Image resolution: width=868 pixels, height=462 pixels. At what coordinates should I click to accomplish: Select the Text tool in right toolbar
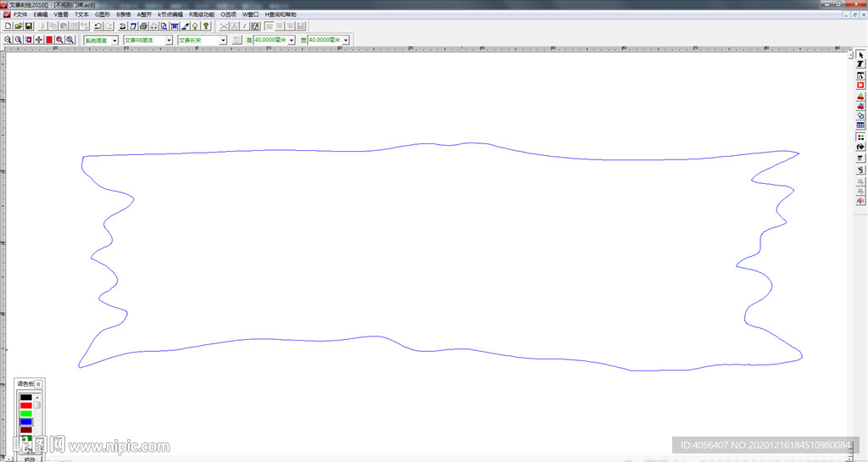[860, 64]
